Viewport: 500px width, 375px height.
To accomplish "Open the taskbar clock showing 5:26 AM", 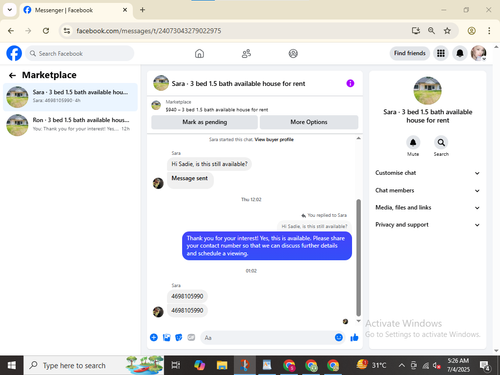I will [x=458, y=365].
